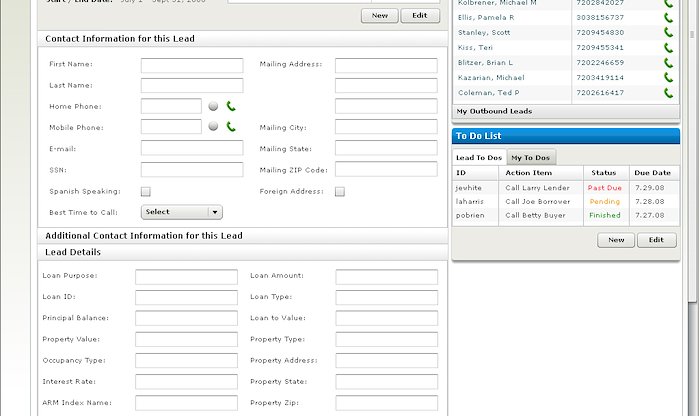Click the Property Type input field
The width and height of the screenshot is (700, 416).
click(387, 339)
